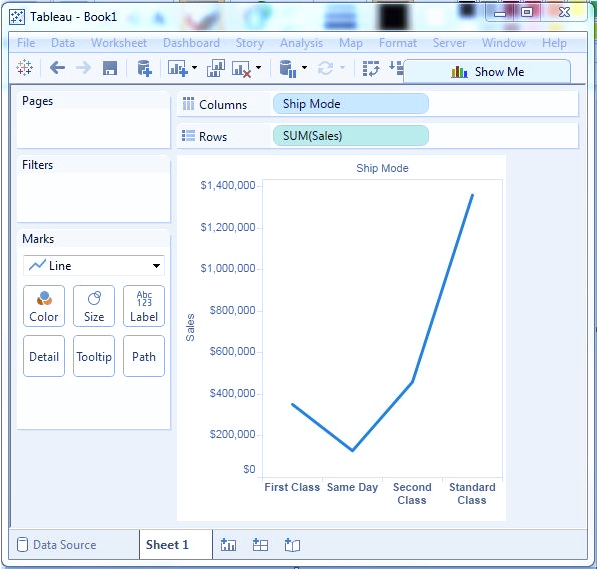Click the Path marks card button

coord(144,356)
